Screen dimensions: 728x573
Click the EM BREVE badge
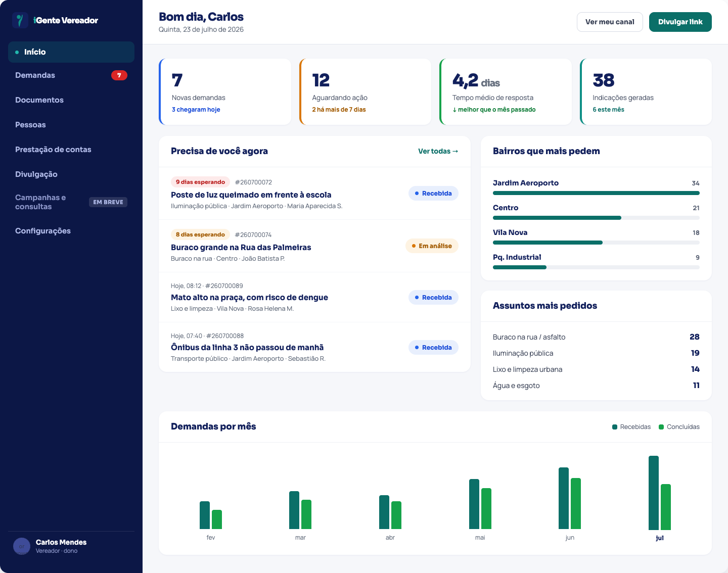pyautogui.click(x=108, y=202)
